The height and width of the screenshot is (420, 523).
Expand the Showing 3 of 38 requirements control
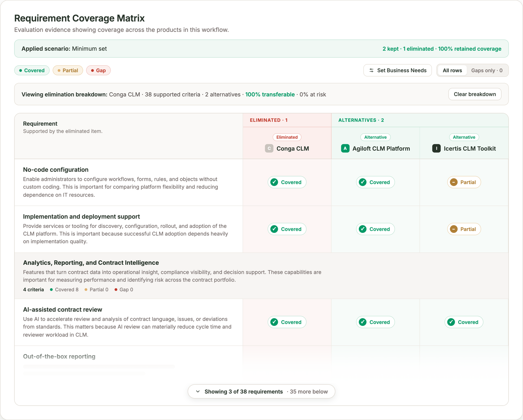pos(261,391)
